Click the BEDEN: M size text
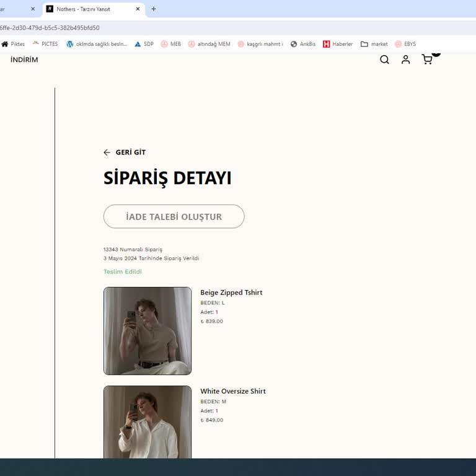Viewport: 476px width, 476px height. click(x=213, y=402)
